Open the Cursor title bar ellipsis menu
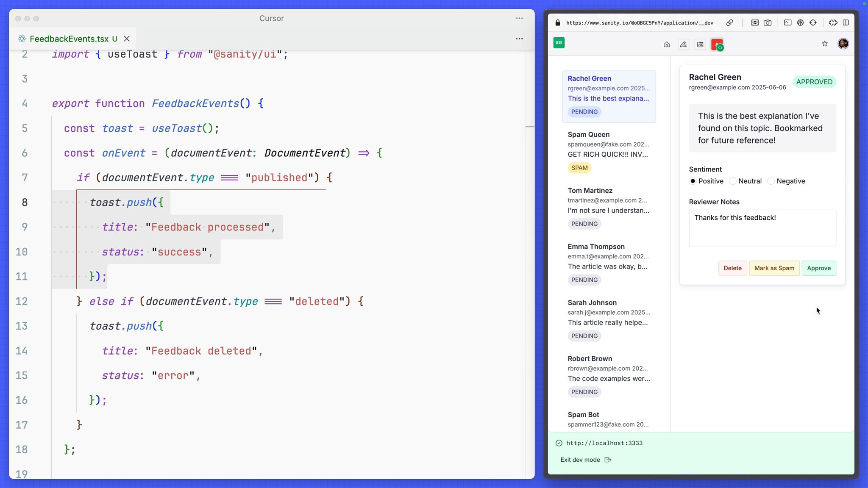Screen dimensions: 868x488 coord(519,19)
